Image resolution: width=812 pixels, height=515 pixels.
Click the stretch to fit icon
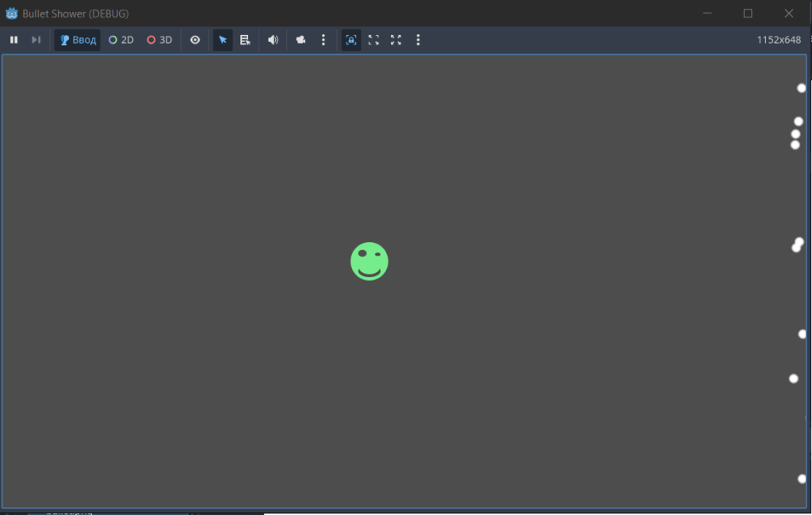[x=373, y=40]
